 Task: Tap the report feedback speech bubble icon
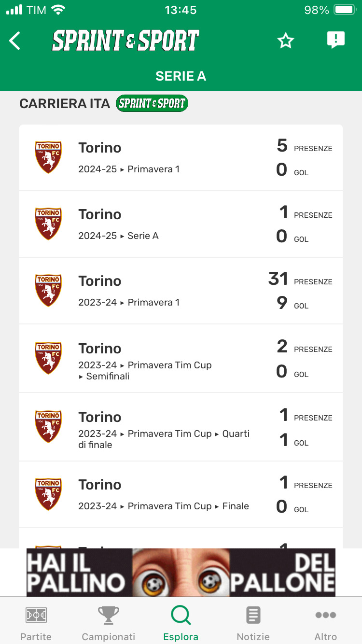click(335, 40)
